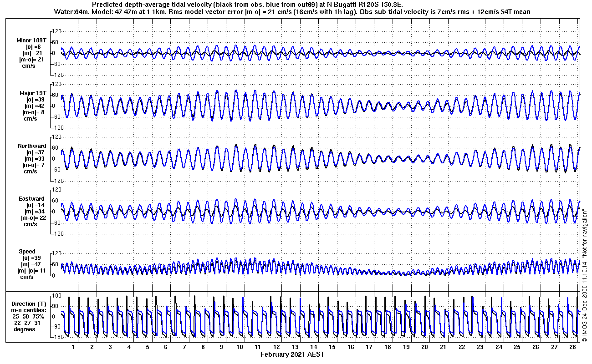This screenshot has height=364, width=592.
Task: Select the 'Northward' panel label
Action: point(32,146)
